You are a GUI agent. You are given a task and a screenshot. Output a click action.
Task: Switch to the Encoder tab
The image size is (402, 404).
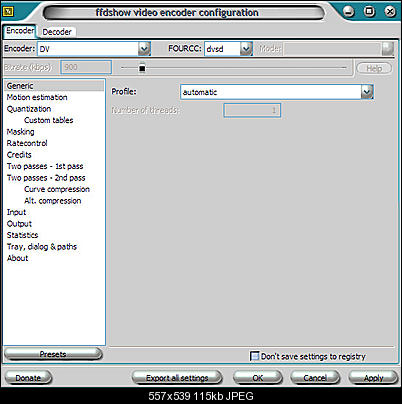pyautogui.click(x=19, y=31)
